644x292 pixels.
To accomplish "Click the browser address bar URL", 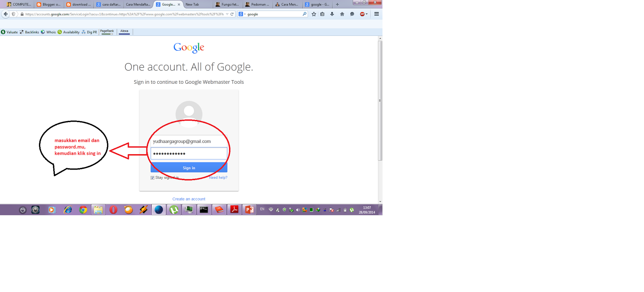I will tap(124, 14).
